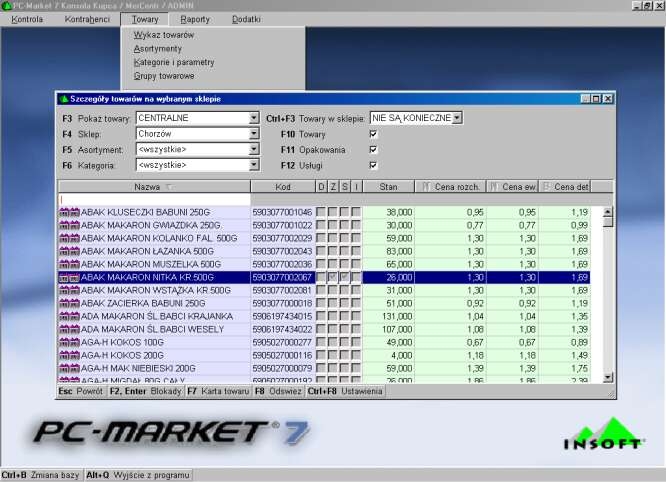Click F7 Karta towaru button
This screenshot has height=482, width=666.
218,391
